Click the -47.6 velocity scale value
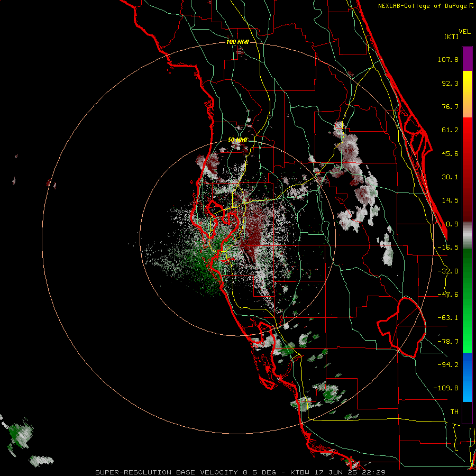Viewport: 476px width, 476px height. point(448,295)
